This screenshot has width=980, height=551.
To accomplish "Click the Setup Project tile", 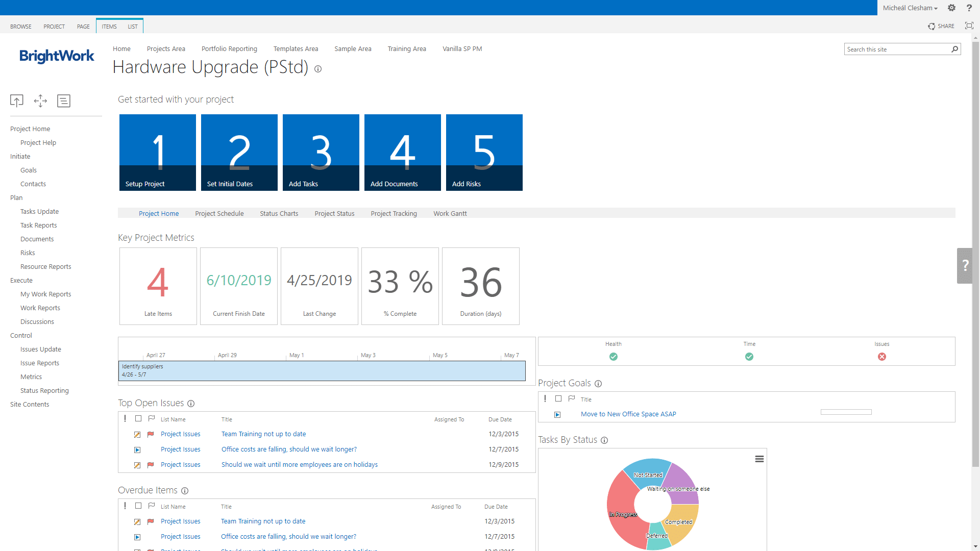I will [x=158, y=153].
